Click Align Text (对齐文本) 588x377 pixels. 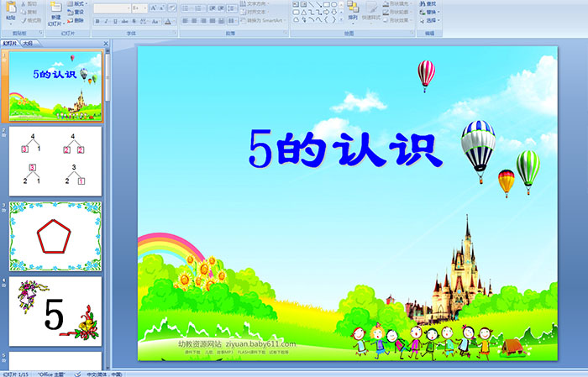point(254,12)
